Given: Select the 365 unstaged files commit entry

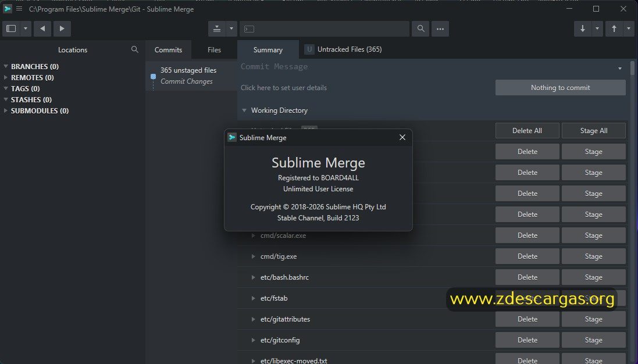Looking at the screenshot, I should [191, 76].
